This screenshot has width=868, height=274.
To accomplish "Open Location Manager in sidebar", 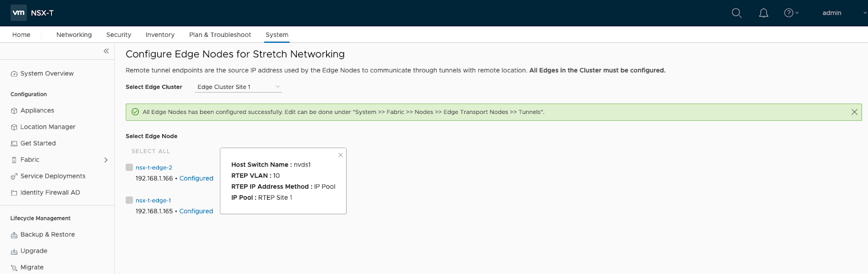I will pos(48,127).
